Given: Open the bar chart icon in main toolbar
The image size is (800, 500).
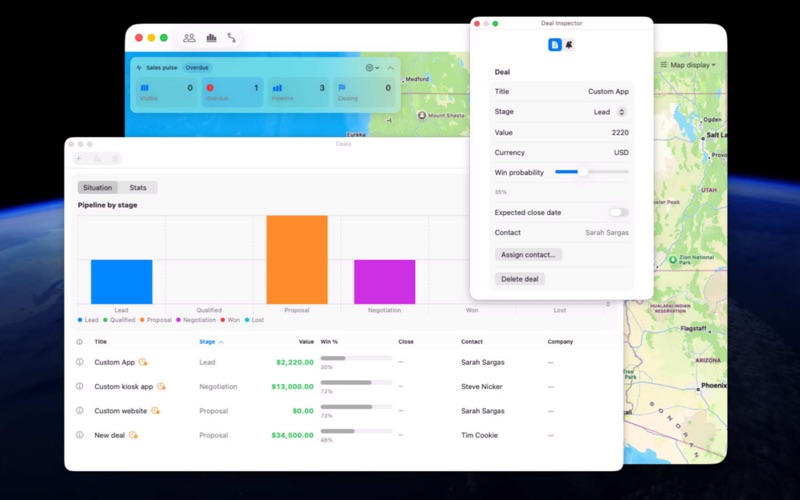Looking at the screenshot, I should (211, 38).
